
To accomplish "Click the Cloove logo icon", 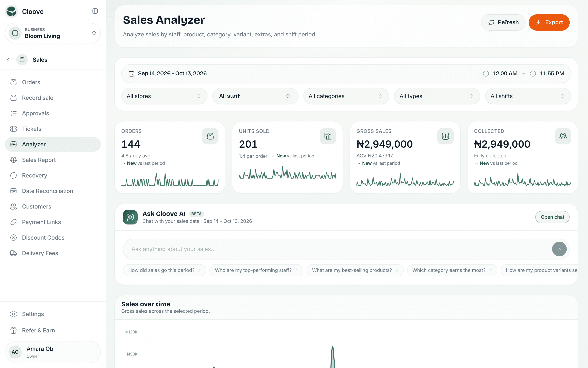I will 11,11.
